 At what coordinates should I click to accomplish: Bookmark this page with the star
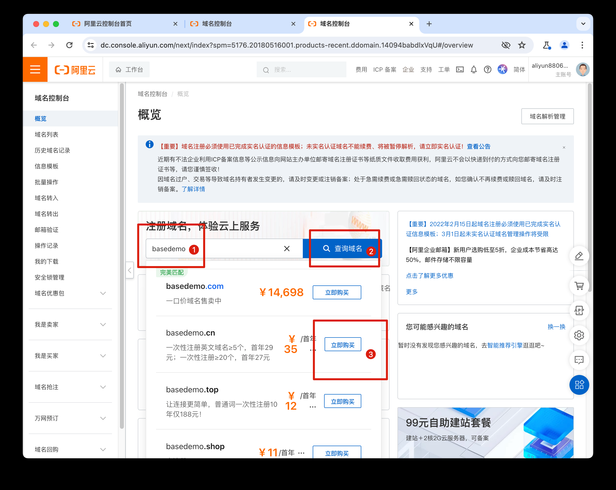click(x=522, y=45)
